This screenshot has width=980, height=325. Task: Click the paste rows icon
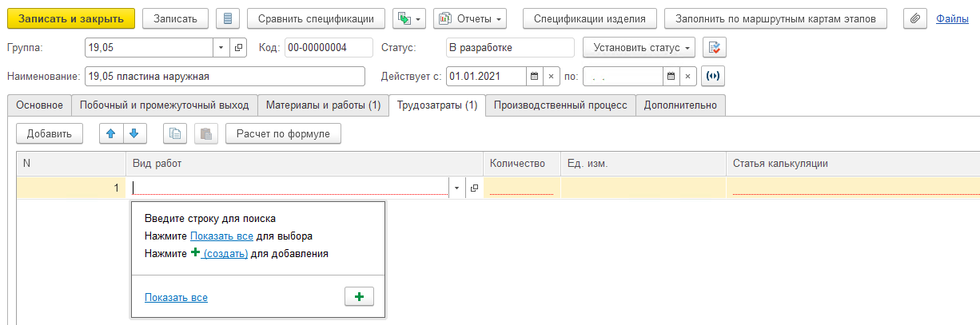click(206, 133)
